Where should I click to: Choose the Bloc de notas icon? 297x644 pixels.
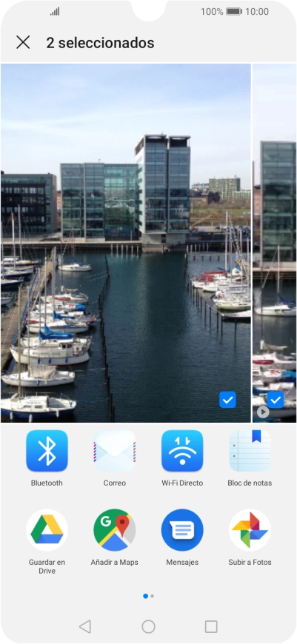(250, 451)
